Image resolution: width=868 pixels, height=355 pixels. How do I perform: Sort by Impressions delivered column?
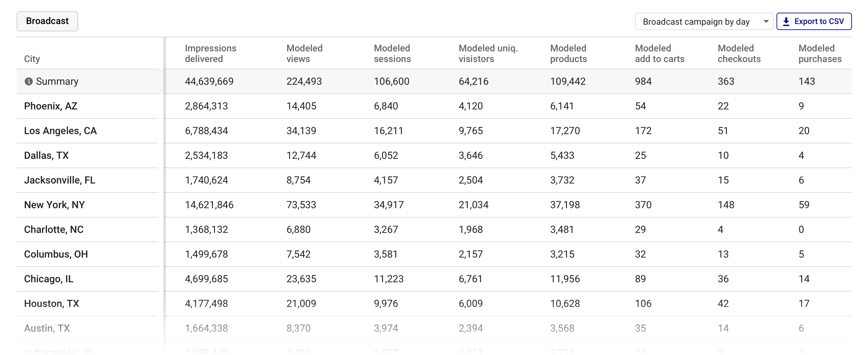(211, 53)
